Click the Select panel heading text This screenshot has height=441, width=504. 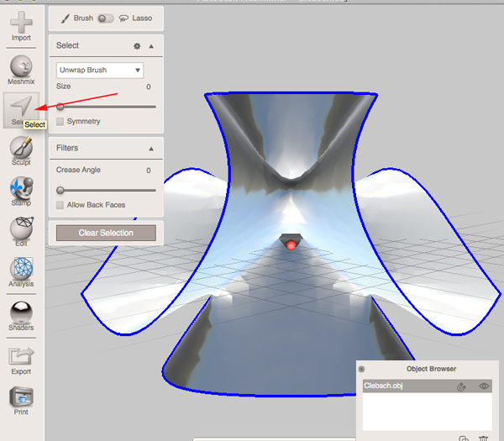tap(67, 45)
